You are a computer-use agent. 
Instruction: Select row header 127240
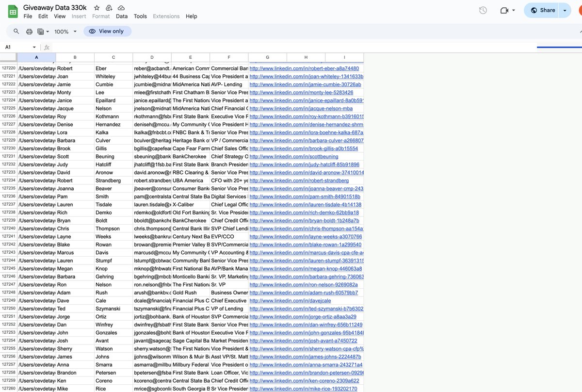9,229
